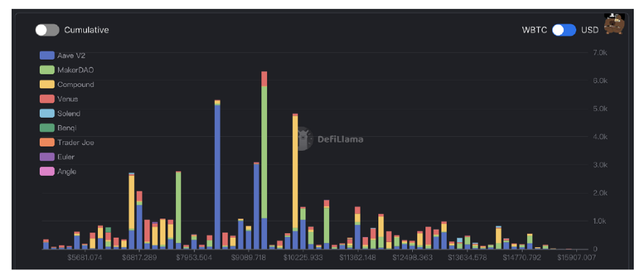Screen dimensions: 644x276
Task: Toggle MakerDAO series in the legend
Action: 66,70
